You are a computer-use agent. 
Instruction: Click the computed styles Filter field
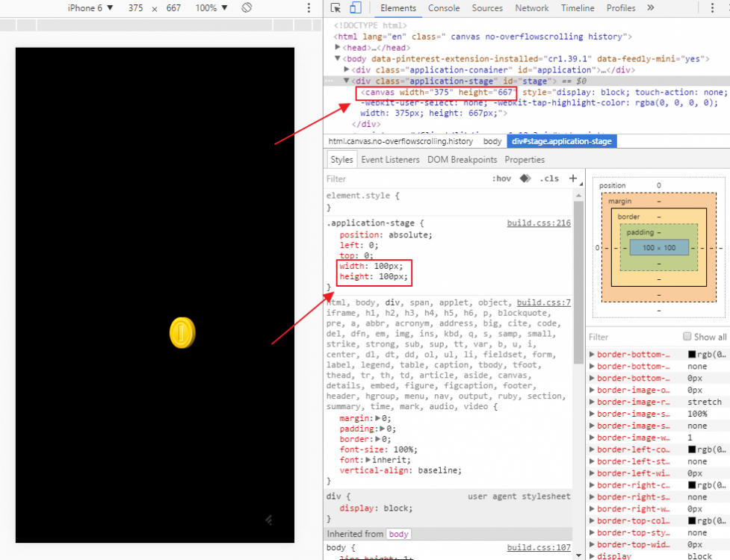click(x=633, y=337)
